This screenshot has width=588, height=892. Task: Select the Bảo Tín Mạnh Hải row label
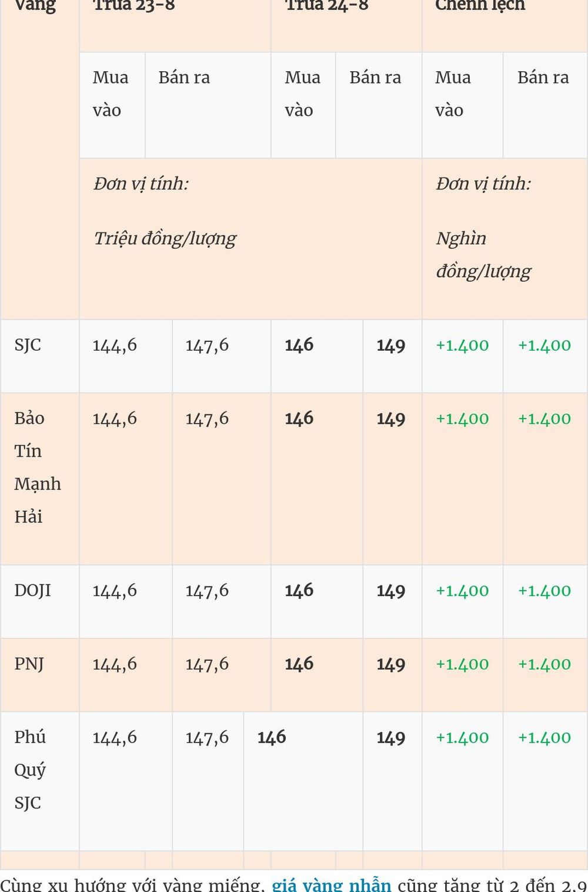click(x=38, y=467)
